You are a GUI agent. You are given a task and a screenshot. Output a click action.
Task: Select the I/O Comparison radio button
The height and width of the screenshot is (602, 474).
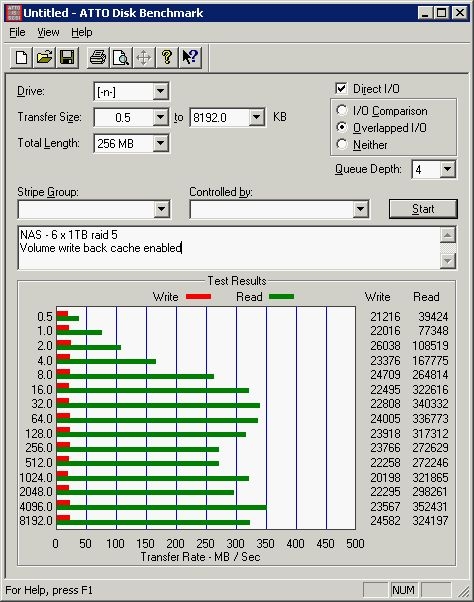pyautogui.click(x=342, y=111)
